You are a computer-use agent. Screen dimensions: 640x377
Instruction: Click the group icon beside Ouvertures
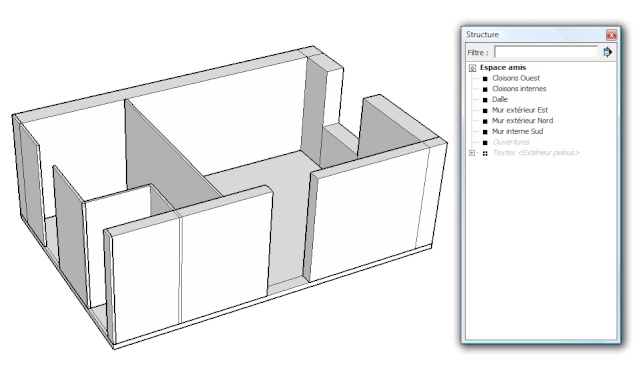click(x=485, y=142)
